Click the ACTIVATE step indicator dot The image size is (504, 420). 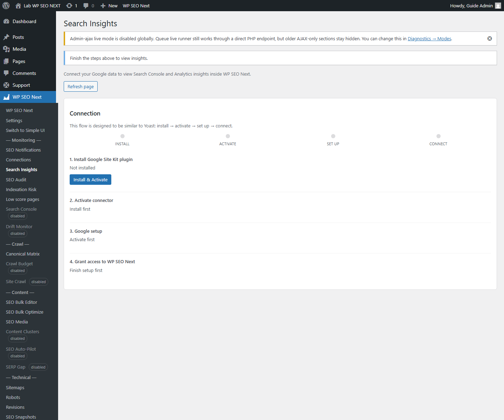(228, 136)
